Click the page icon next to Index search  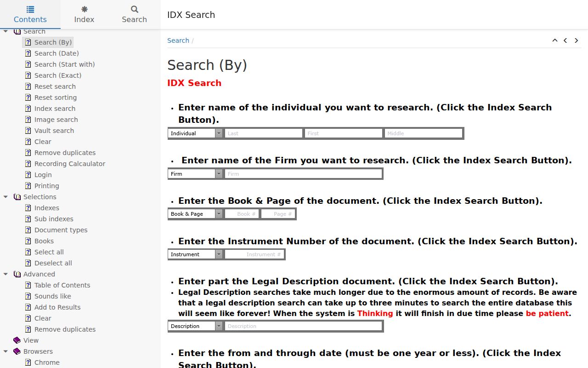[x=28, y=109]
